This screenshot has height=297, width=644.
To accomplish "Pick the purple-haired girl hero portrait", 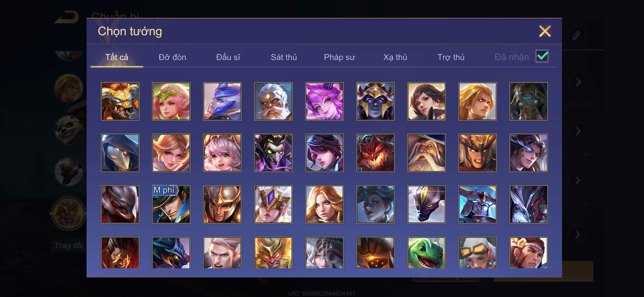I will [324, 101].
